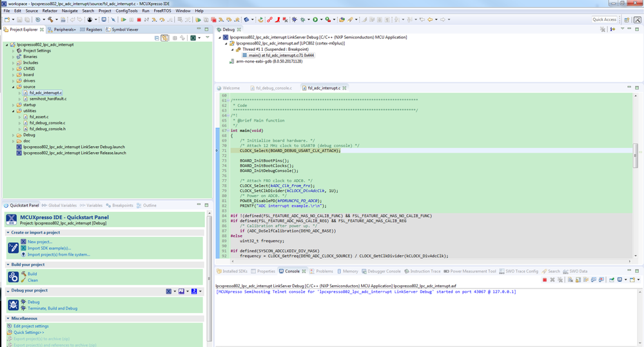Screen dimensions: 644x347
Task: Click the Step Into icon in the toolbar
Action: (x=154, y=19)
